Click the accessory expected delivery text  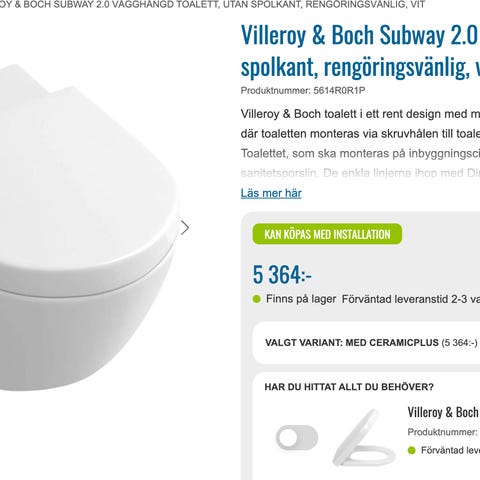[450, 451]
